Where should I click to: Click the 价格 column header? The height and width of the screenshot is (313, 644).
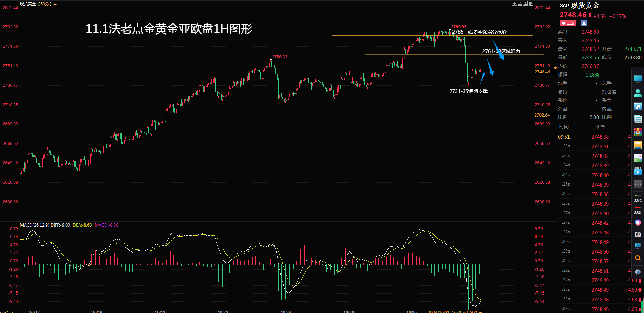601,127
